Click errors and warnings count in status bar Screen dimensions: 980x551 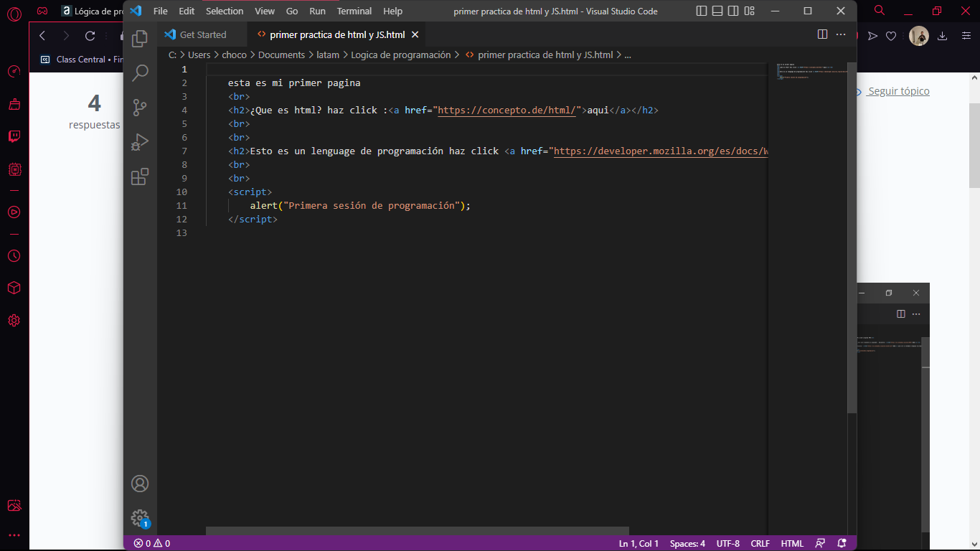tap(152, 543)
